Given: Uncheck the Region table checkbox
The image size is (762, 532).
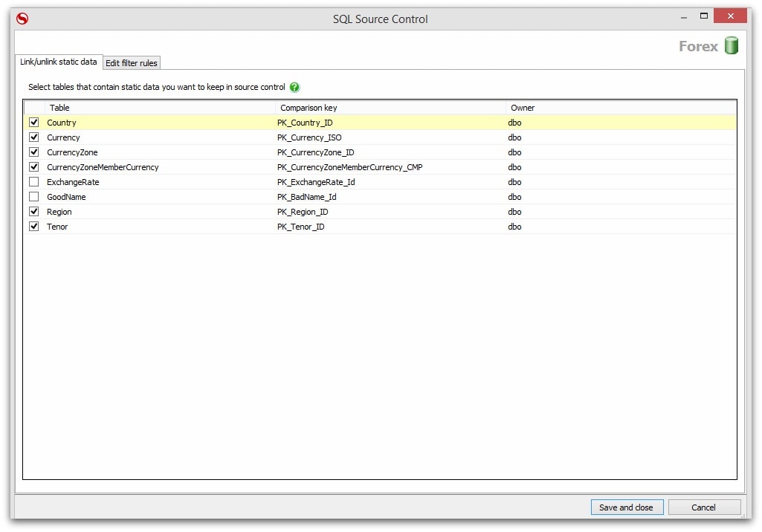Looking at the screenshot, I should click(33, 211).
